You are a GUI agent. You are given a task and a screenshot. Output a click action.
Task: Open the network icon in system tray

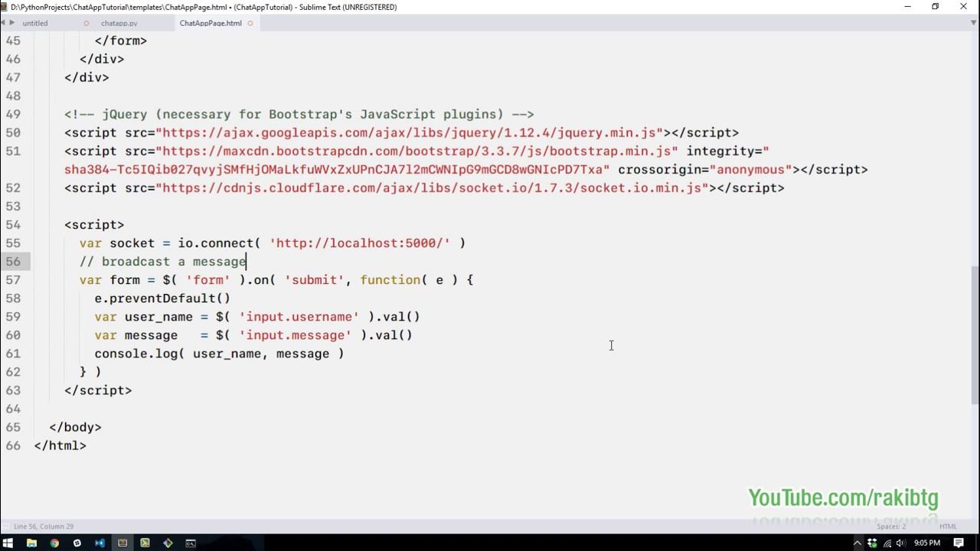coord(886,543)
